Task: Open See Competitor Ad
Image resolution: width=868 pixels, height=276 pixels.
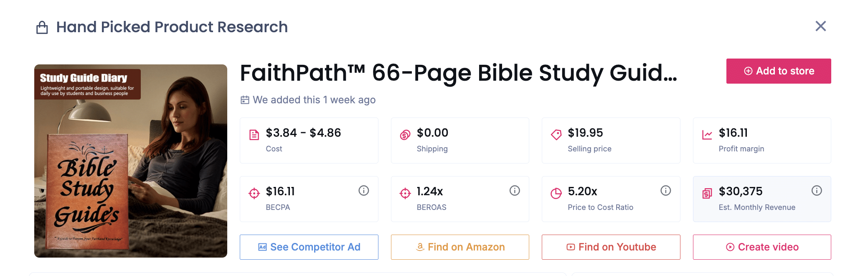Action: (x=309, y=247)
